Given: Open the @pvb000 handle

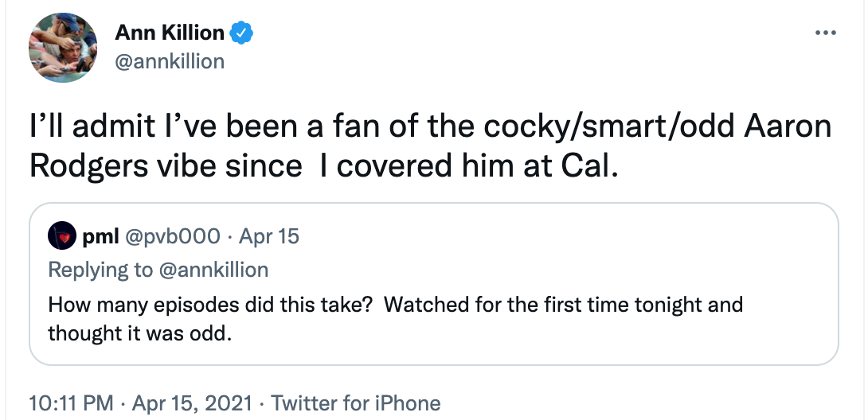Looking at the screenshot, I should pyautogui.click(x=169, y=236).
